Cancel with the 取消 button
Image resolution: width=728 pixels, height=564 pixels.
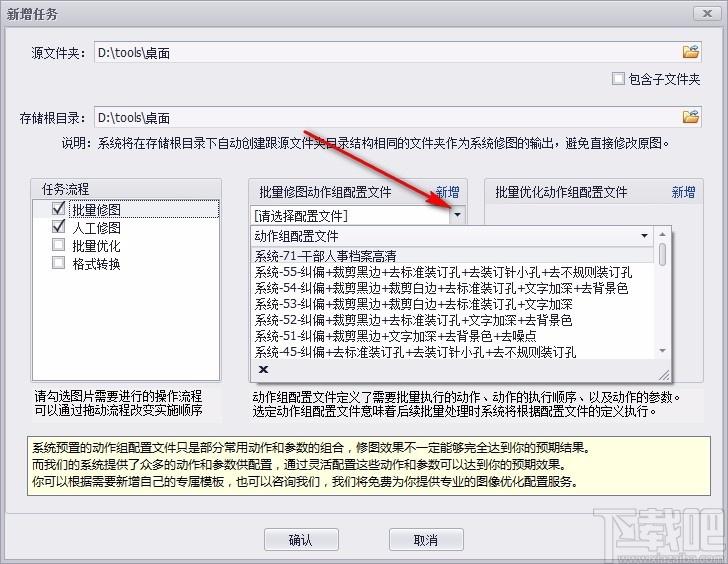(x=426, y=539)
